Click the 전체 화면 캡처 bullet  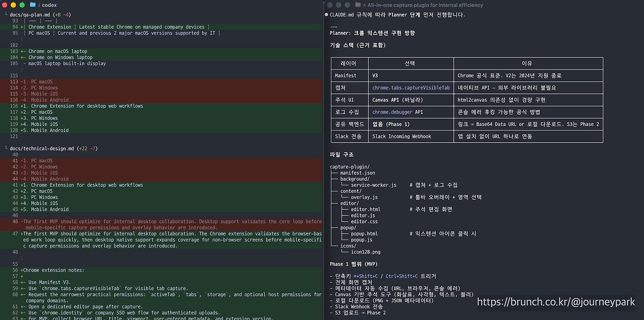coord(351,282)
